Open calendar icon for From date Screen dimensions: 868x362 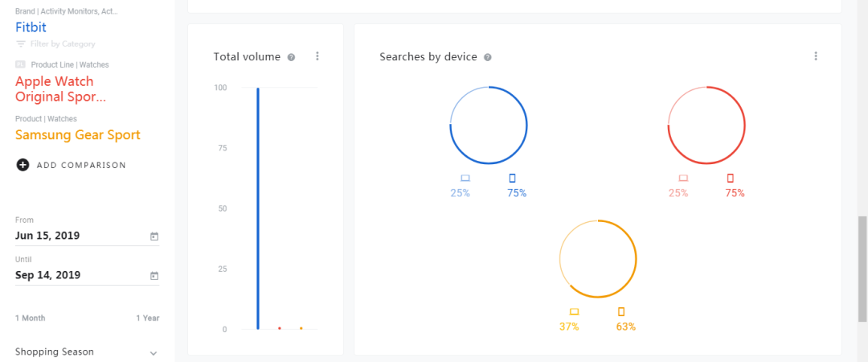154,237
